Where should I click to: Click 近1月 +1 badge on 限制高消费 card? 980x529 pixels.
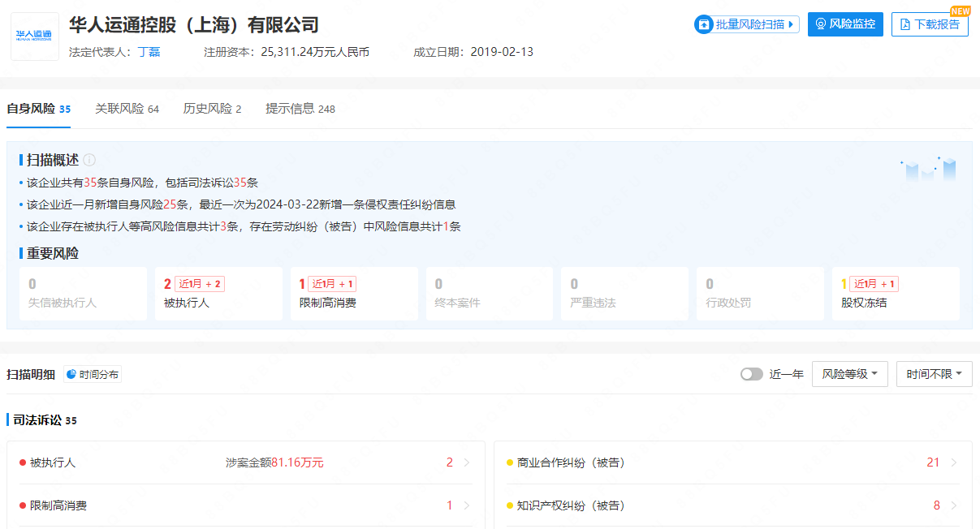tap(332, 284)
